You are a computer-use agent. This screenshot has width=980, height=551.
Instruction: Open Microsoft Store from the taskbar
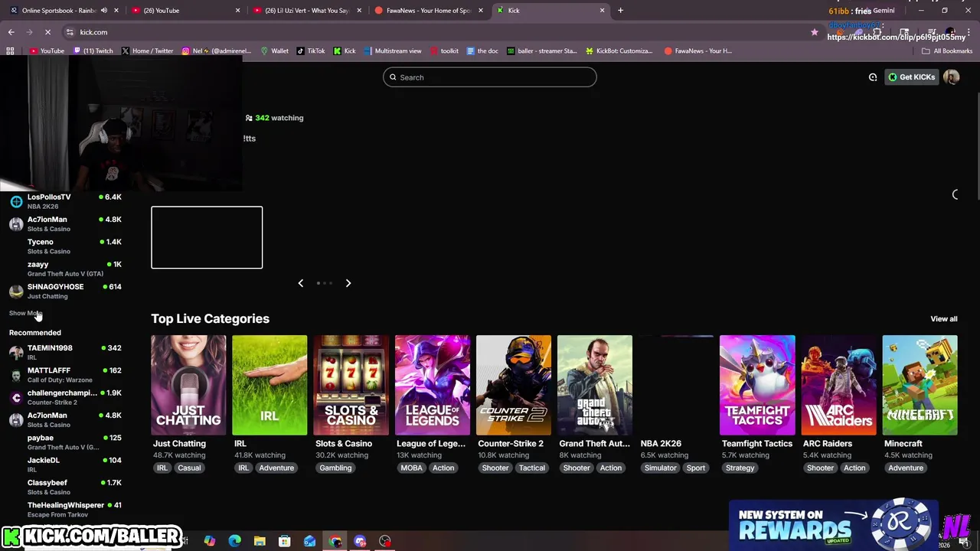[284, 542]
